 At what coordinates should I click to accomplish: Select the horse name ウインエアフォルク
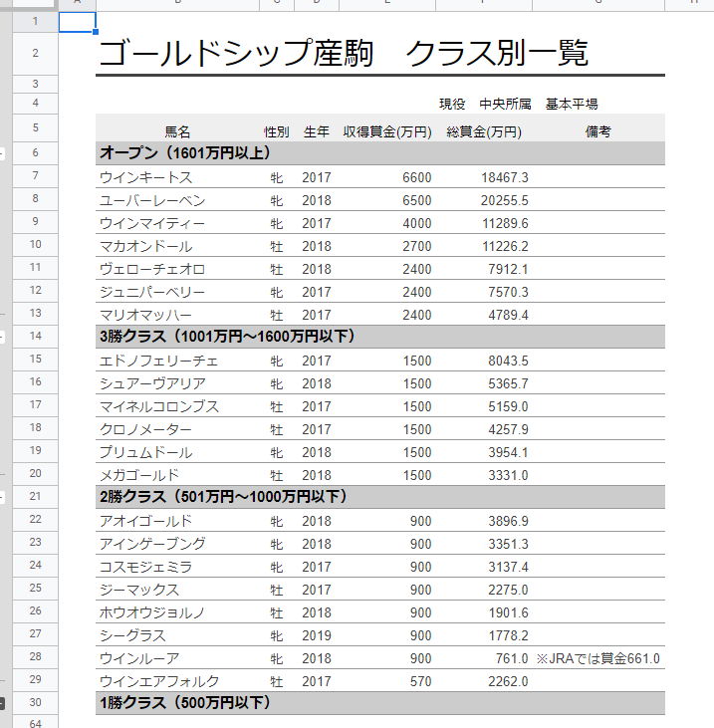[x=158, y=681]
